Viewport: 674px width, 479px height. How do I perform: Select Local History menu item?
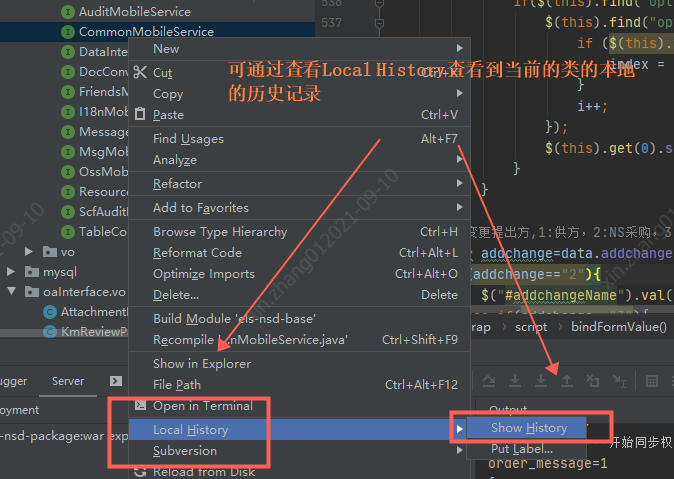click(x=300, y=430)
